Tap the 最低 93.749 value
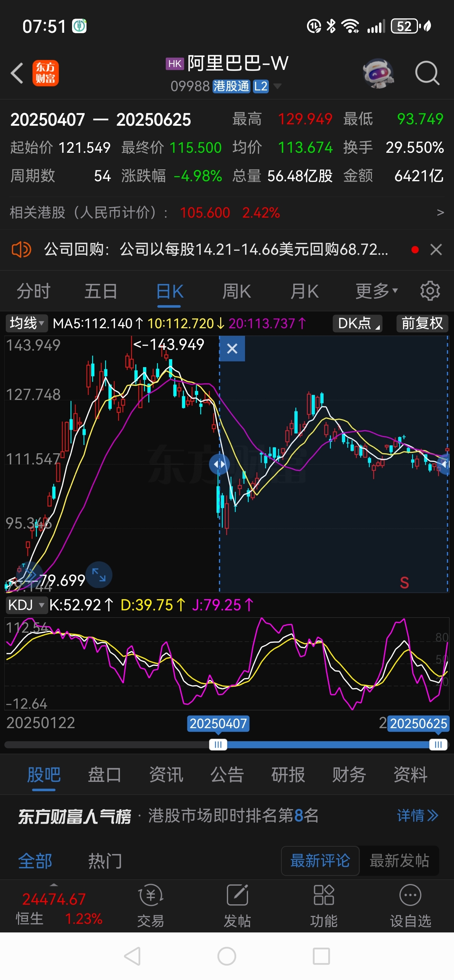 coord(420,119)
